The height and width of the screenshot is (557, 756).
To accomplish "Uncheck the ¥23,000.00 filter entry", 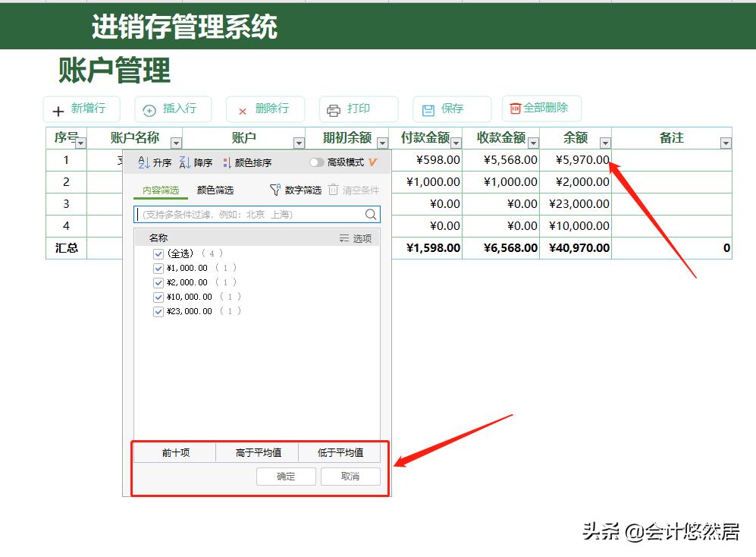I will [158, 310].
